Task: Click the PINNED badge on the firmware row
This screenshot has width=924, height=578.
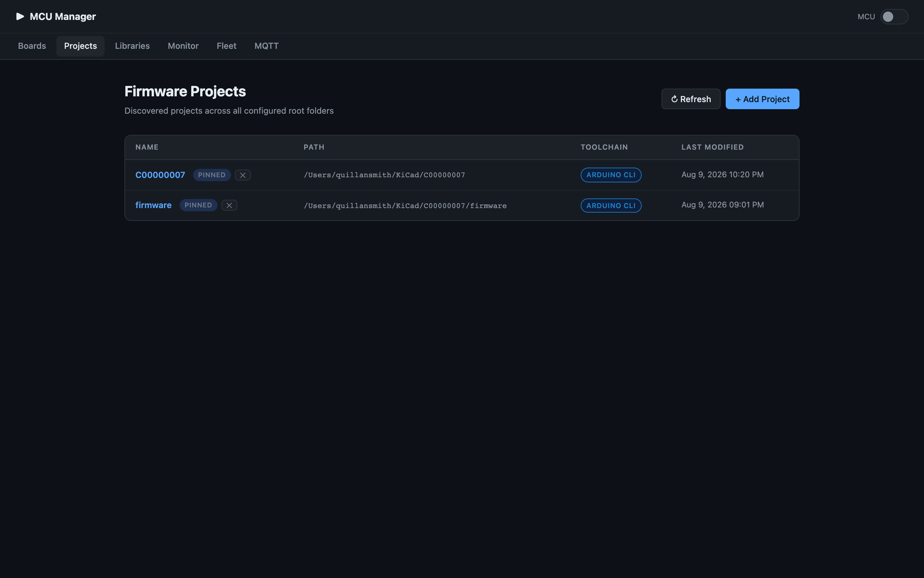Action: pyautogui.click(x=199, y=205)
